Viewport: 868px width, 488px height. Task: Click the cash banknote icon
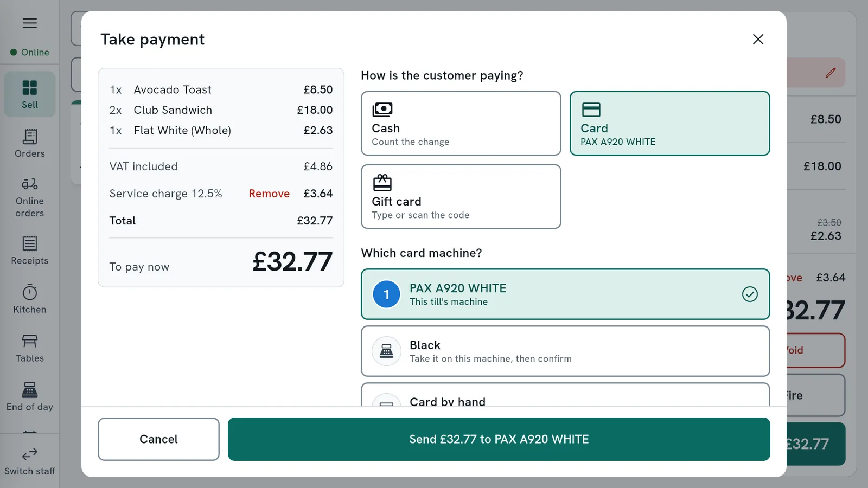tap(382, 110)
